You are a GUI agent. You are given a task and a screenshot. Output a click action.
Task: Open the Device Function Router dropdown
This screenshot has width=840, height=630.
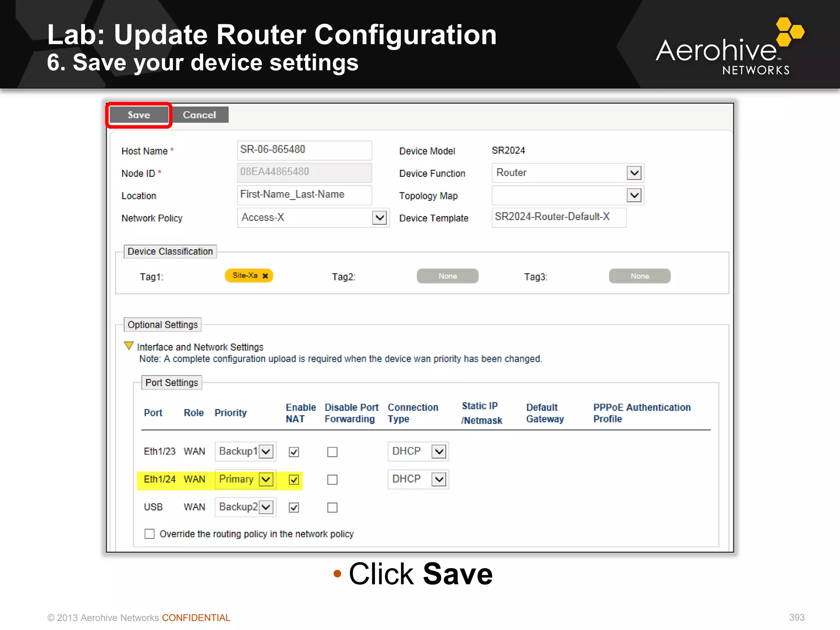click(568, 173)
